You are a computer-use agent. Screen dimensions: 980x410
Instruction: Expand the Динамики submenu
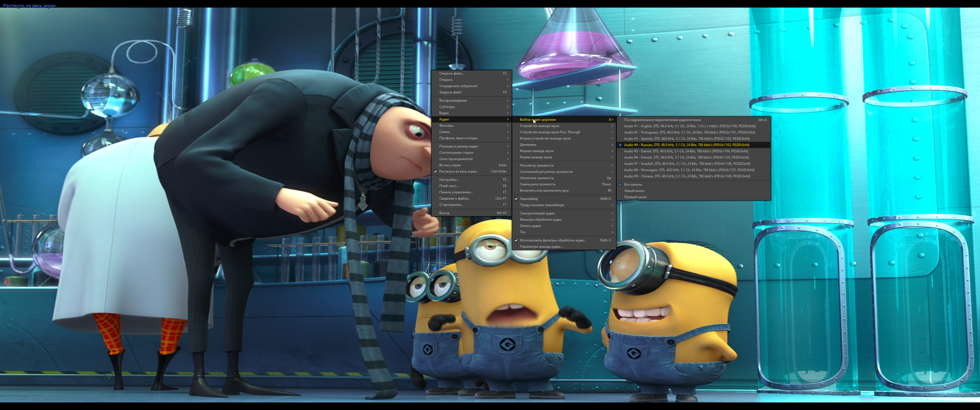(x=528, y=145)
